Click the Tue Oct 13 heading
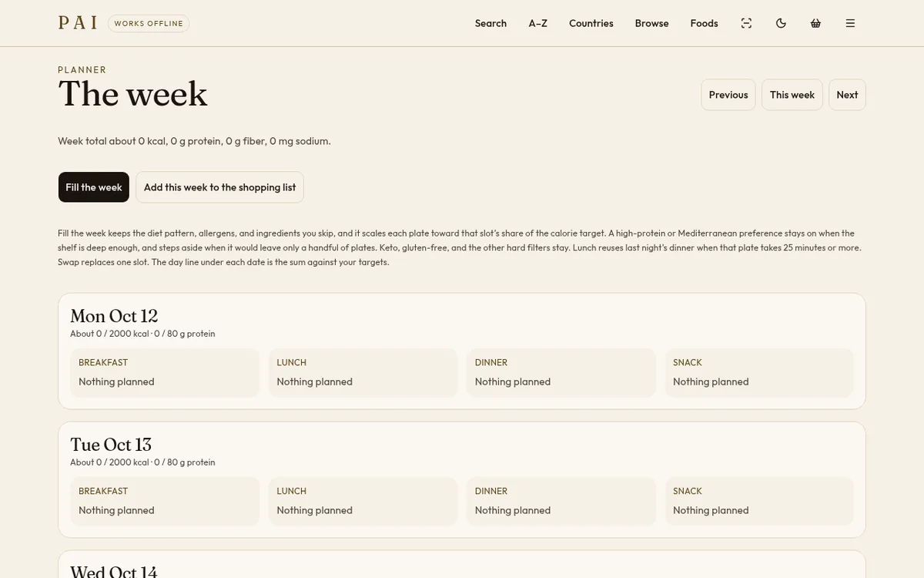Screen dimensions: 924x578 (x=111, y=445)
